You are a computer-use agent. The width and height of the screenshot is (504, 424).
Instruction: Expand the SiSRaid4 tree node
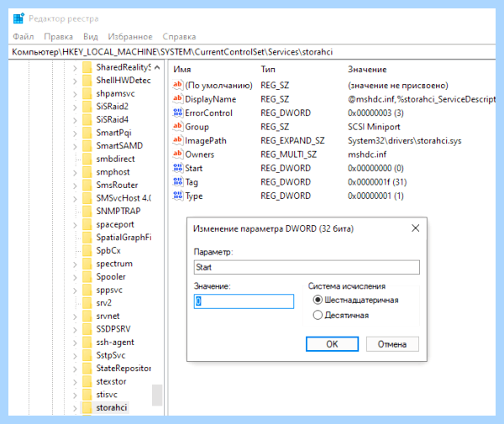(x=75, y=120)
